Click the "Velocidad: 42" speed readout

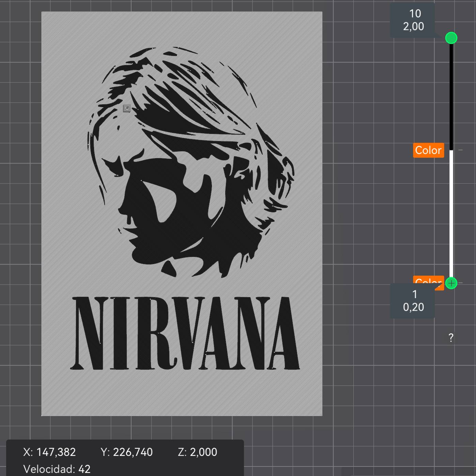point(57,469)
